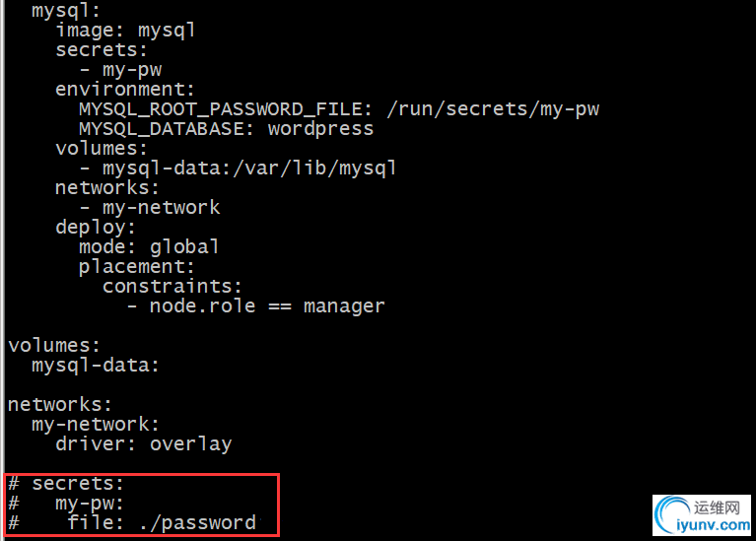The image size is (756, 541).
Task: Click the commented 'file: ./password' line
Action: (132, 522)
